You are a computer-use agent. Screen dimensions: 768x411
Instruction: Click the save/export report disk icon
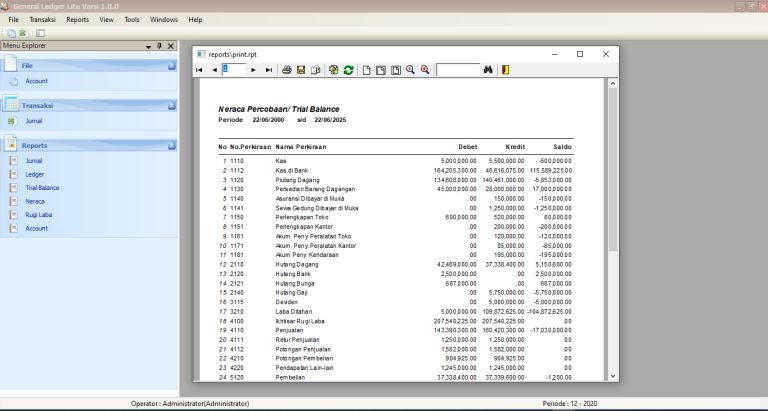301,70
